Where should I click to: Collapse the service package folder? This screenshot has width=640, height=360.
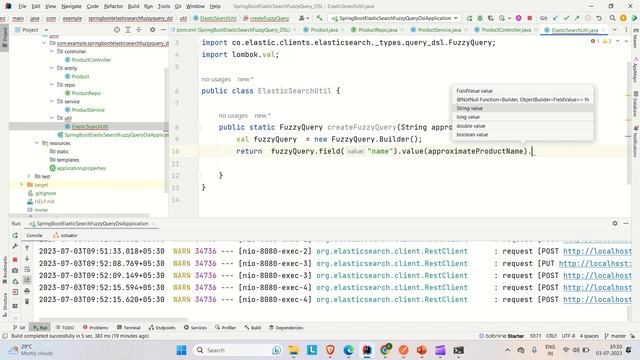click(x=52, y=101)
